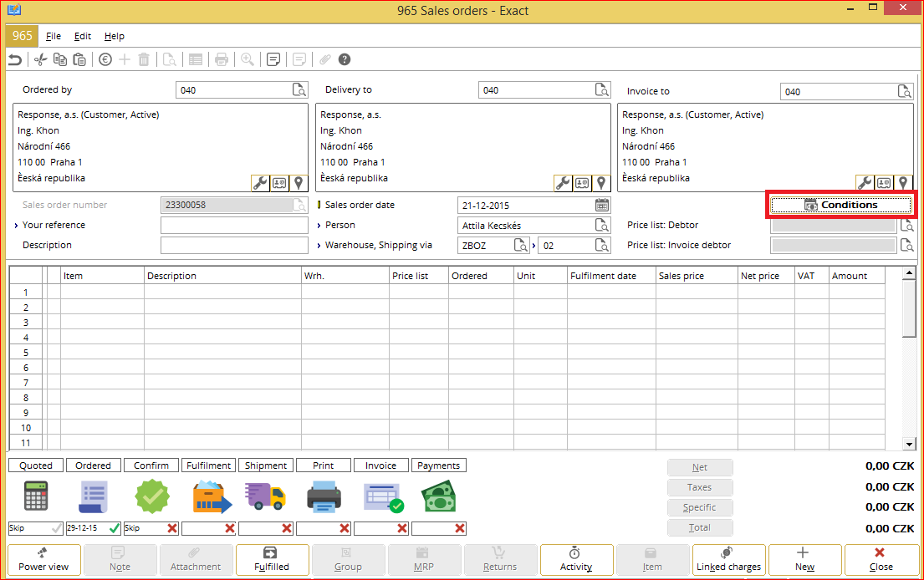Click the Conditions button
This screenshot has width=924, height=580.
[841, 205]
